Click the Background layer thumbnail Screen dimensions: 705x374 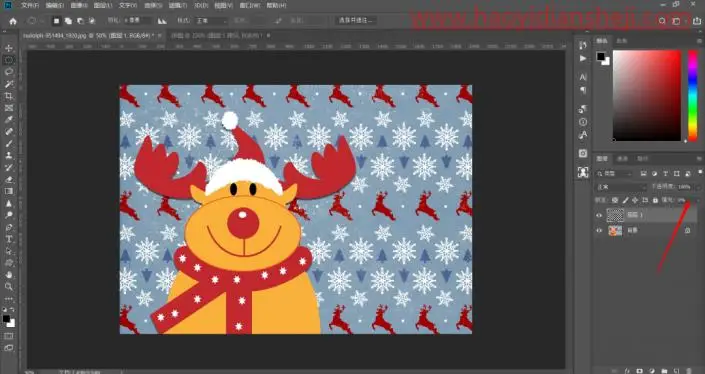pyautogui.click(x=615, y=231)
